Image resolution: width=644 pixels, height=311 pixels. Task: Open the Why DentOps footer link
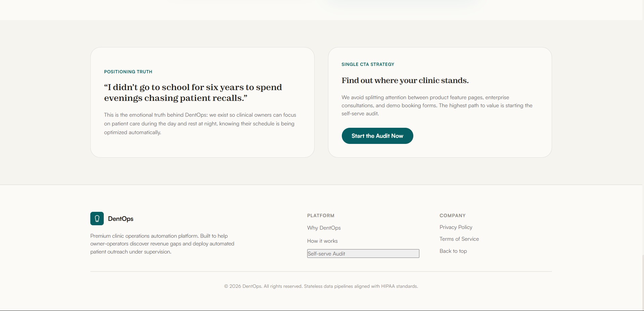coord(324,228)
